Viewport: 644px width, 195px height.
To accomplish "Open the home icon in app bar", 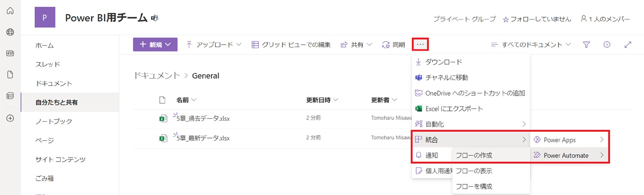I will 10,11.
